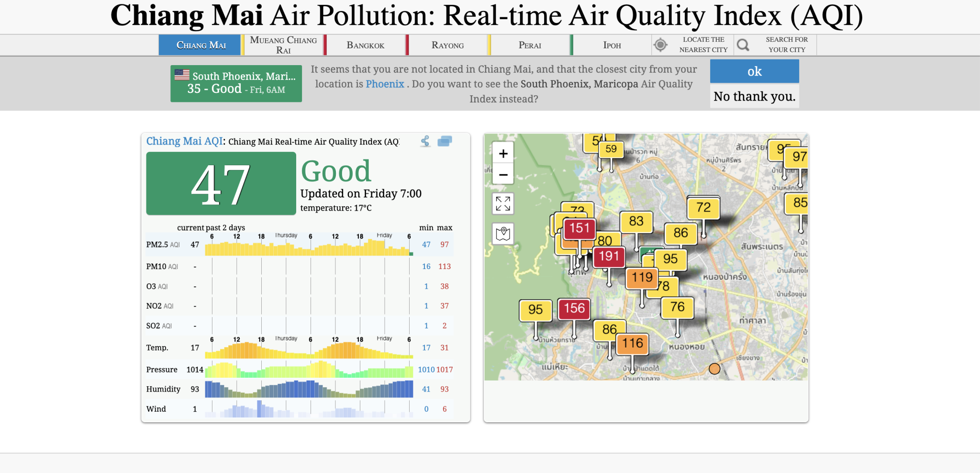Image resolution: width=980 pixels, height=473 pixels.
Task: Decline with No thank you button
Action: pos(754,96)
